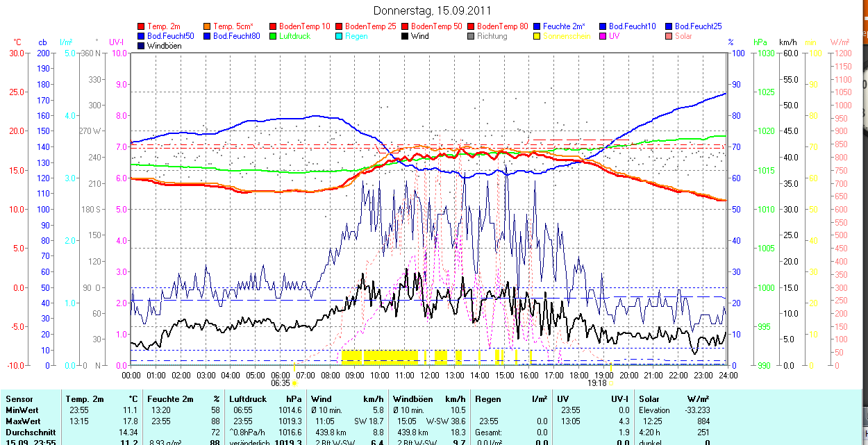The width and height of the screenshot is (868, 445).
Task: Click the black Wind legend marker
Action: pyautogui.click(x=406, y=36)
